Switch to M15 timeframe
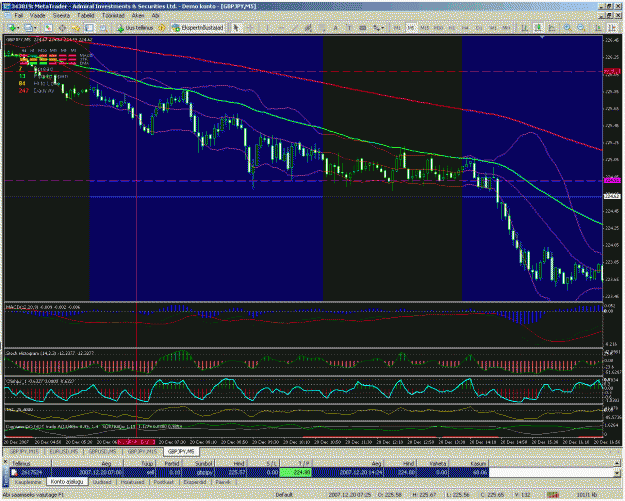The width and height of the screenshot is (625, 501). (425, 28)
